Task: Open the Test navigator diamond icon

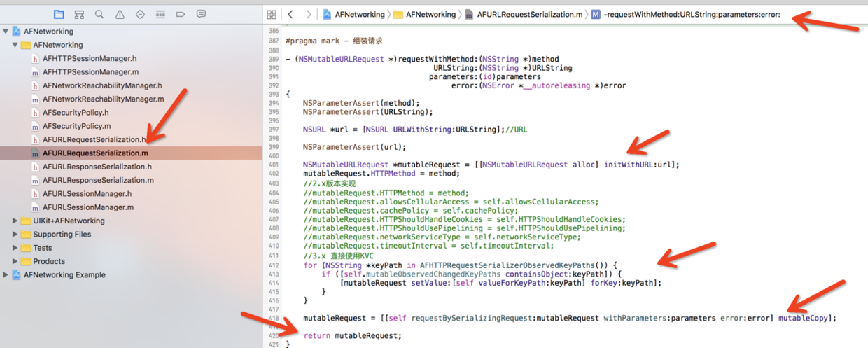Action: [x=140, y=14]
